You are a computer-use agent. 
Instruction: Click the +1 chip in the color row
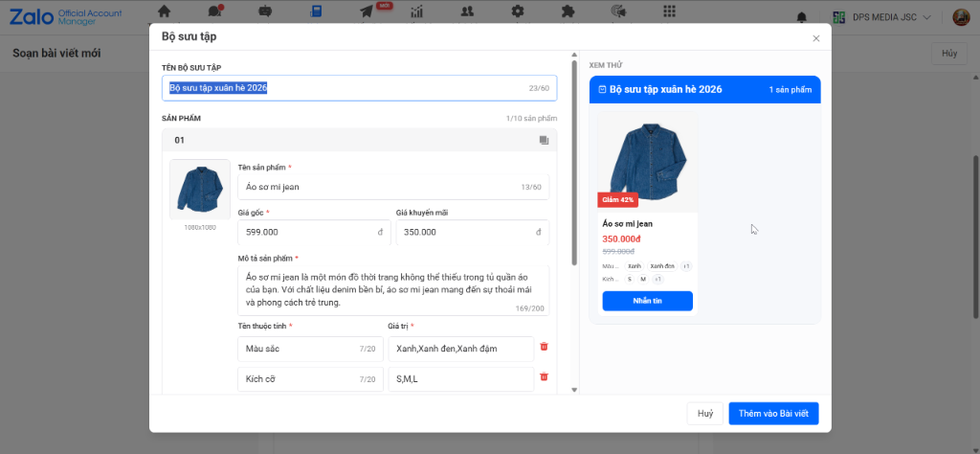coord(686,266)
